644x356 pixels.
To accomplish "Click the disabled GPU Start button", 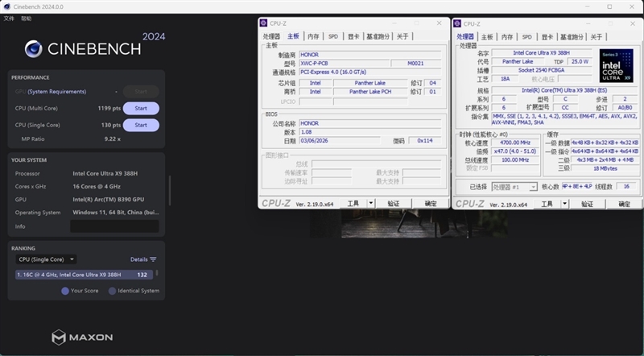I will 141,92.
